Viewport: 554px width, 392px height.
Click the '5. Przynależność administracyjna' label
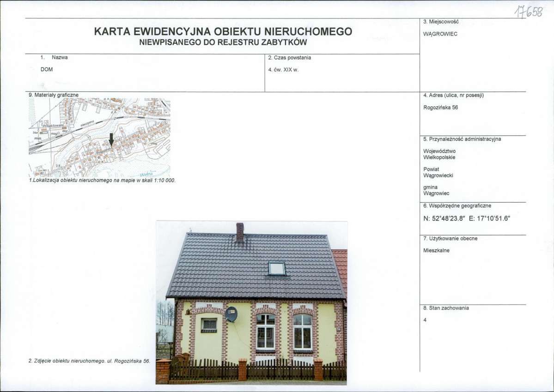(462, 139)
